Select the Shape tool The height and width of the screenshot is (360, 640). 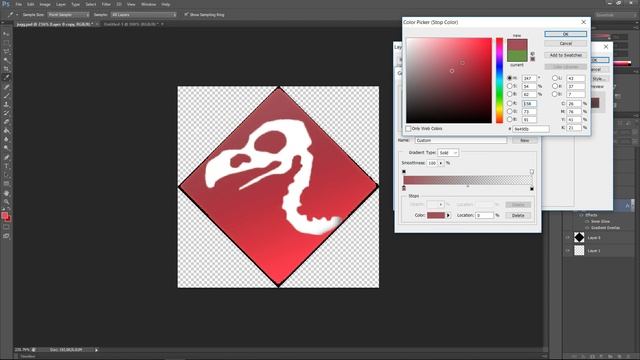[x=6, y=184]
